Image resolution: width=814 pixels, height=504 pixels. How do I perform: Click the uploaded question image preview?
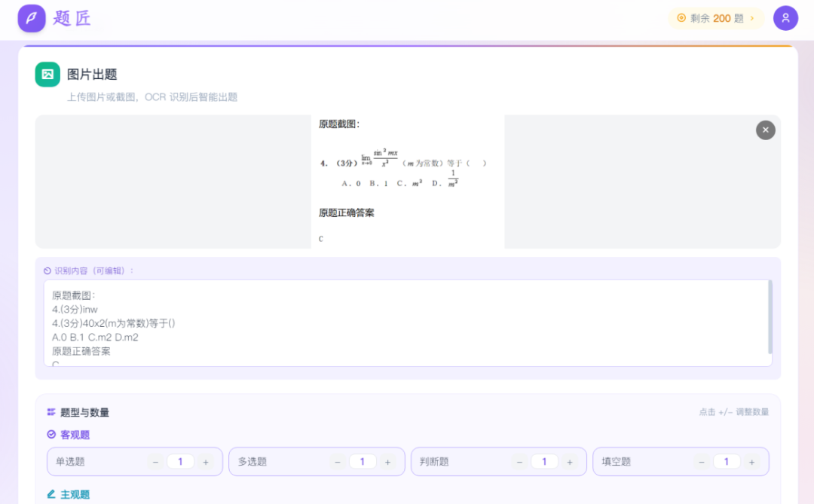407,182
